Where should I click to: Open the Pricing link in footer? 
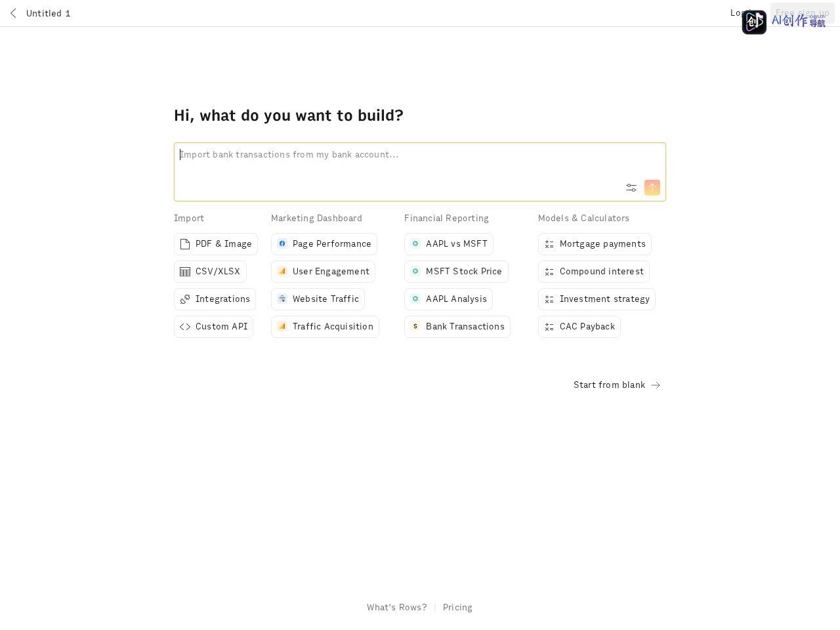457,608
